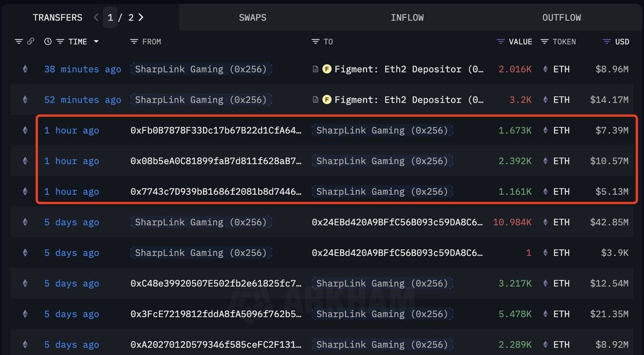The width and height of the screenshot is (644, 355).
Task: Click the clock icon next to TIME
Action: pos(48,41)
